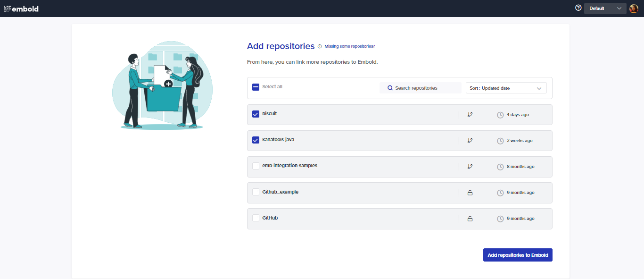Click info icon beside Add repositories heading

[320, 46]
